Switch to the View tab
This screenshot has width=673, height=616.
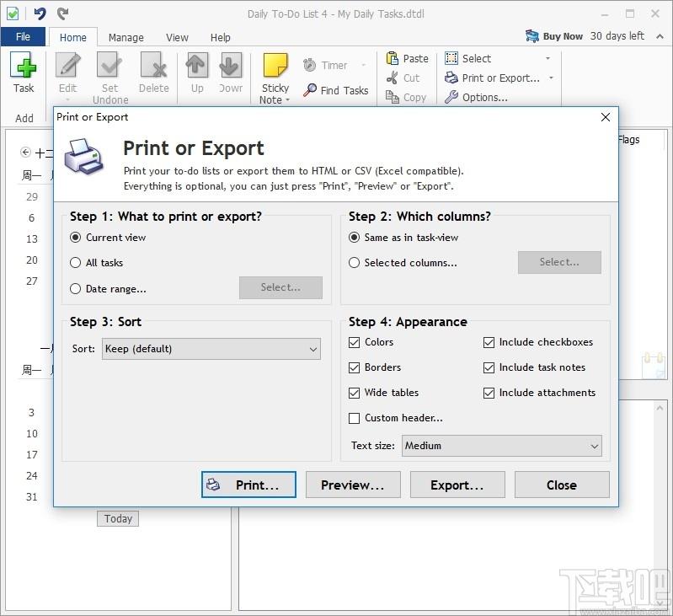click(177, 37)
